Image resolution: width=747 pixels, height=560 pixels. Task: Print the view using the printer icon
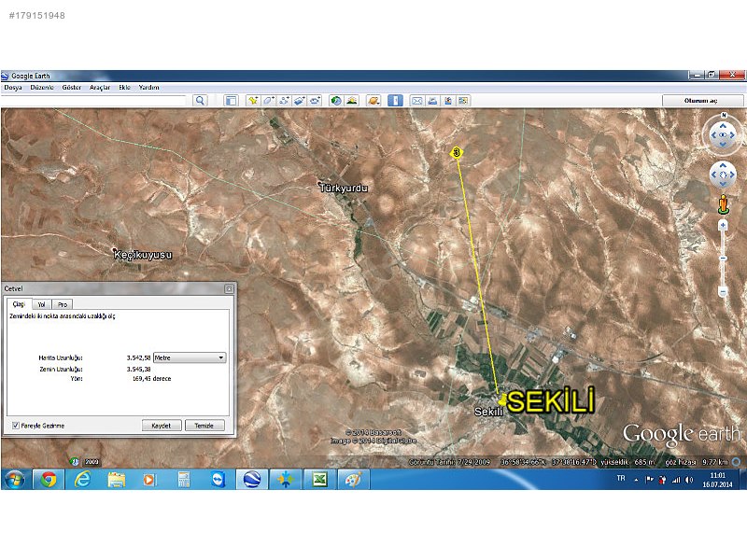[432, 101]
